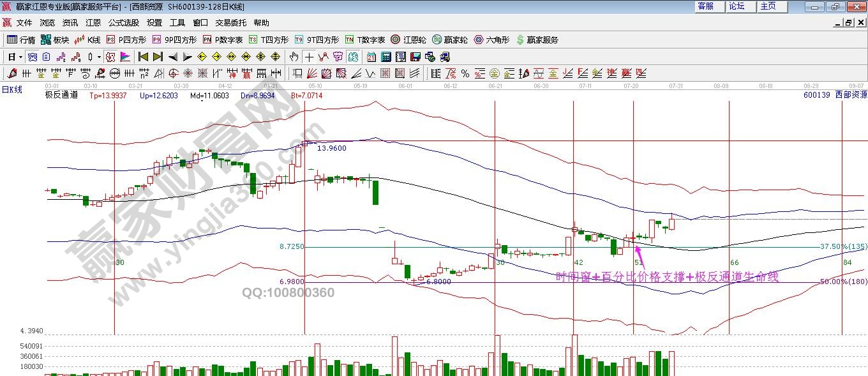Open the 交易委托 menu
Screen dimensions: 868x376
230,22
